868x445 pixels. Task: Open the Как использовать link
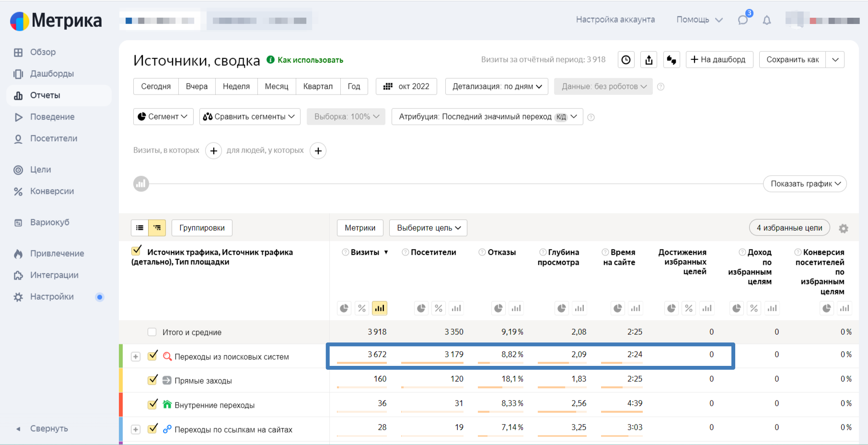point(310,60)
